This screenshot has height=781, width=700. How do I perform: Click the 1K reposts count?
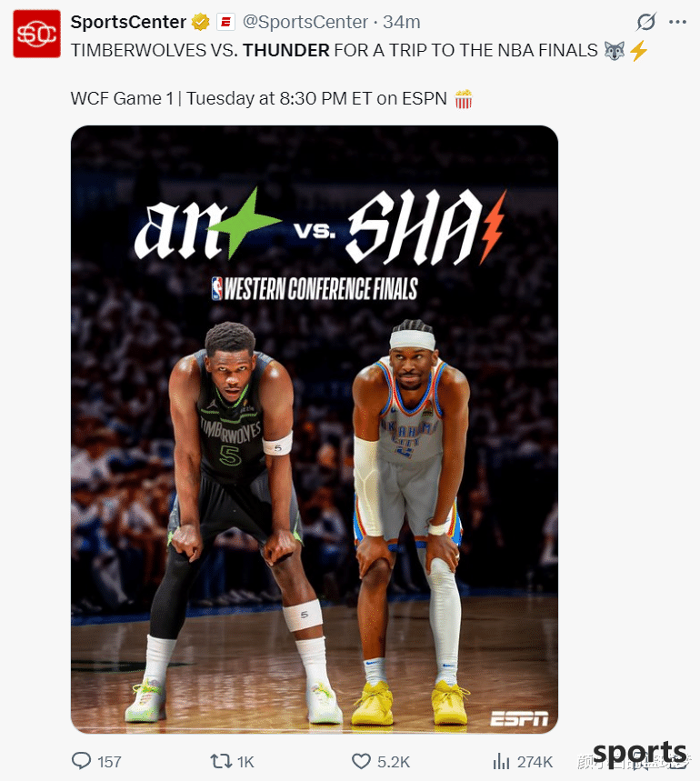tap(245, 762)
